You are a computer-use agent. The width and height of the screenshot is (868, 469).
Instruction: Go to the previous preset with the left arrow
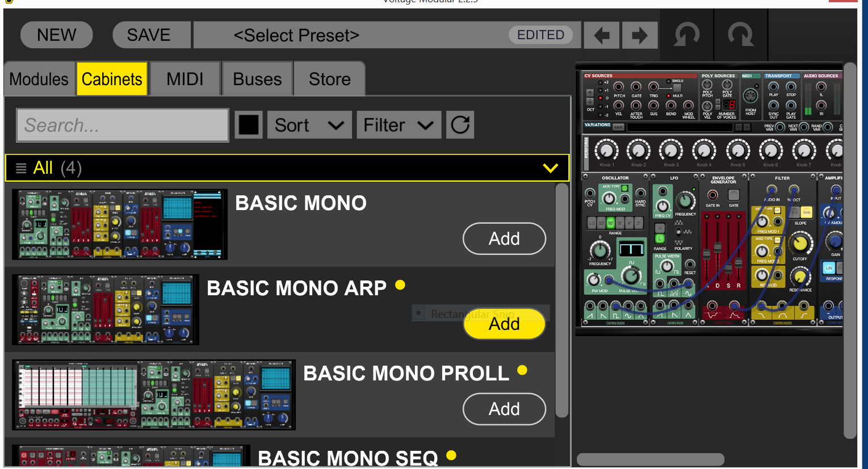tap(602, 36)
